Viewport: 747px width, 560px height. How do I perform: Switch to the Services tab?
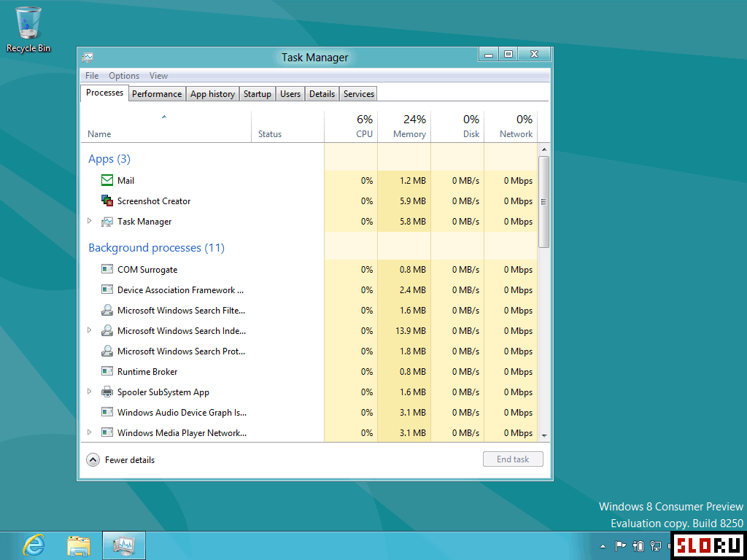[359, 94]
